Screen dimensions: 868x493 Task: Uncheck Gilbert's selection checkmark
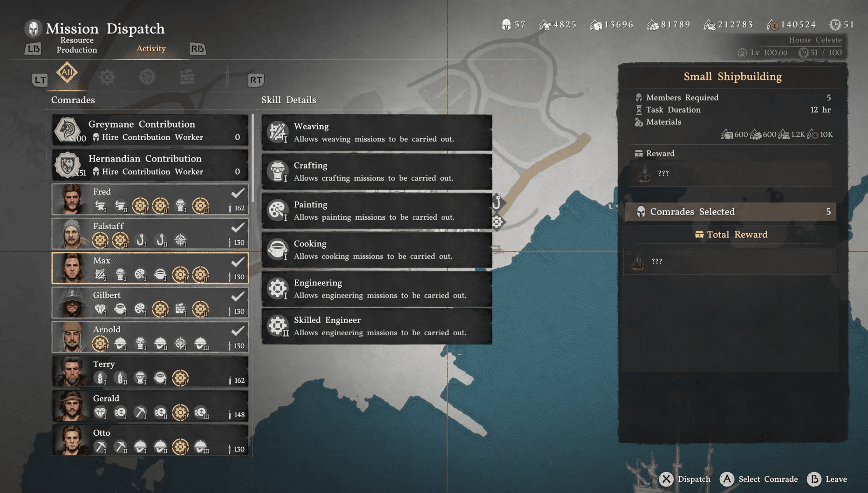(238, 296)
